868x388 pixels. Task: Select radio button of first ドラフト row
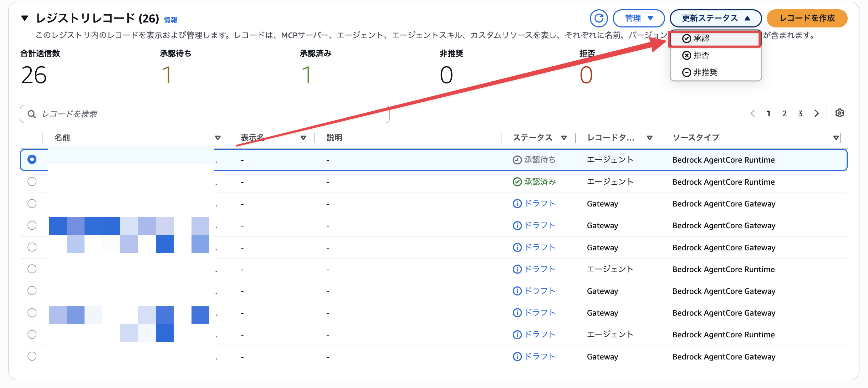[32, 203]
